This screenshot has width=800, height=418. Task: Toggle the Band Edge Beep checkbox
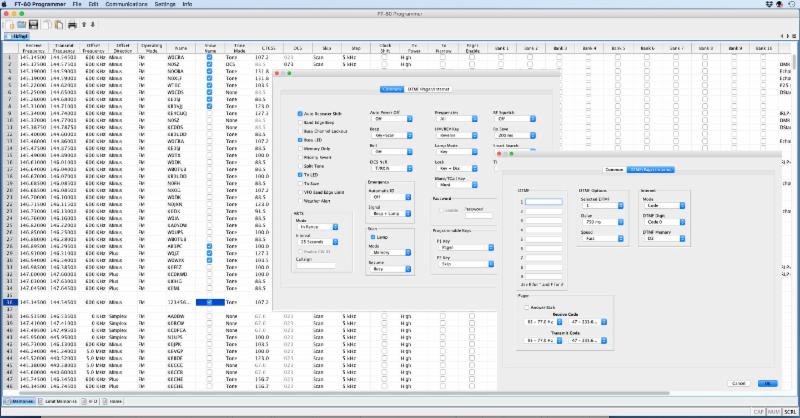300,122
